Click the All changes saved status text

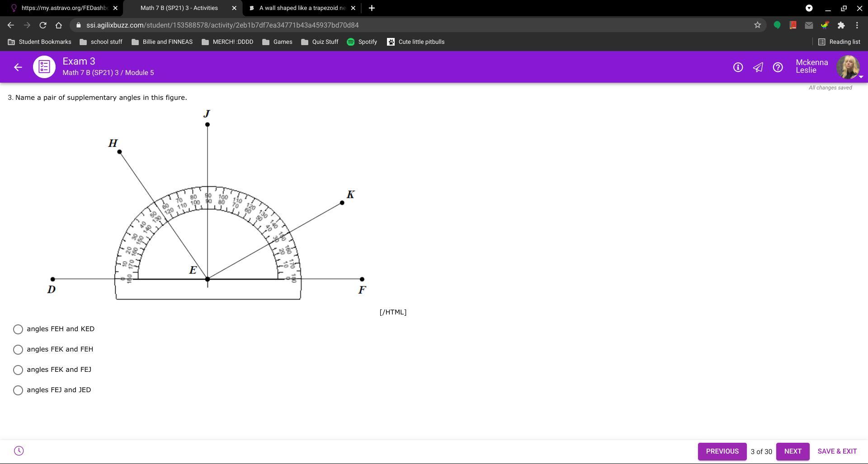[x=830, y=88]
